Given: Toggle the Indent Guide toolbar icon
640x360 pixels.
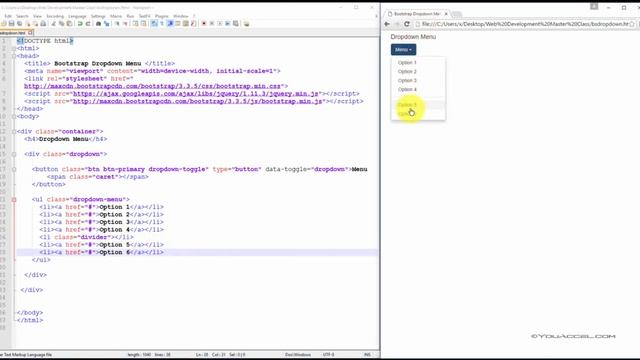Looking at the screenshot, I should (170, 24).
